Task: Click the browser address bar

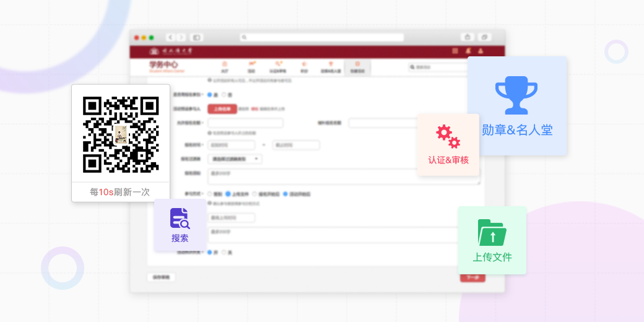Action: 321,37
